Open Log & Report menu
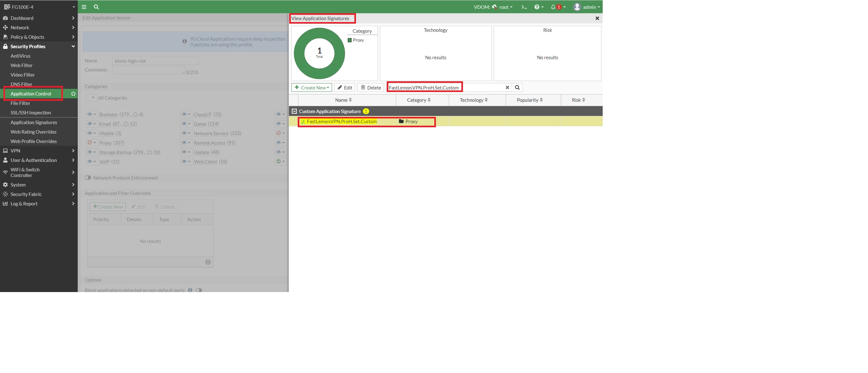The height and width of the screenshot is (373, 868). click(39, 204)
